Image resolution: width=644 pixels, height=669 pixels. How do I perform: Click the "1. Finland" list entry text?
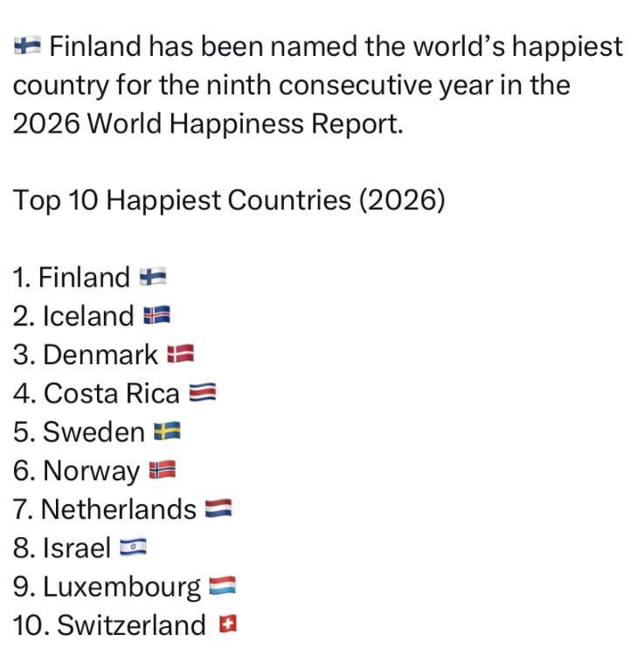coord(72,278)
